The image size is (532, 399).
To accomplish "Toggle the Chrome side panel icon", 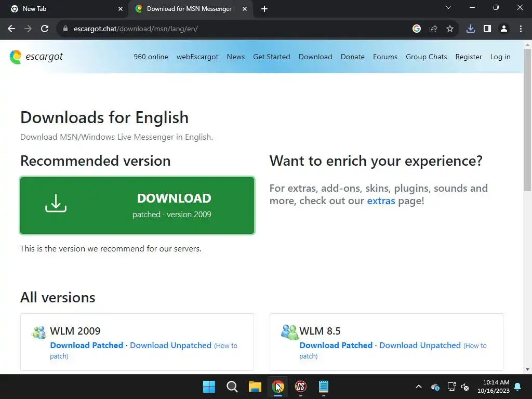I will (x=487, y=29).
